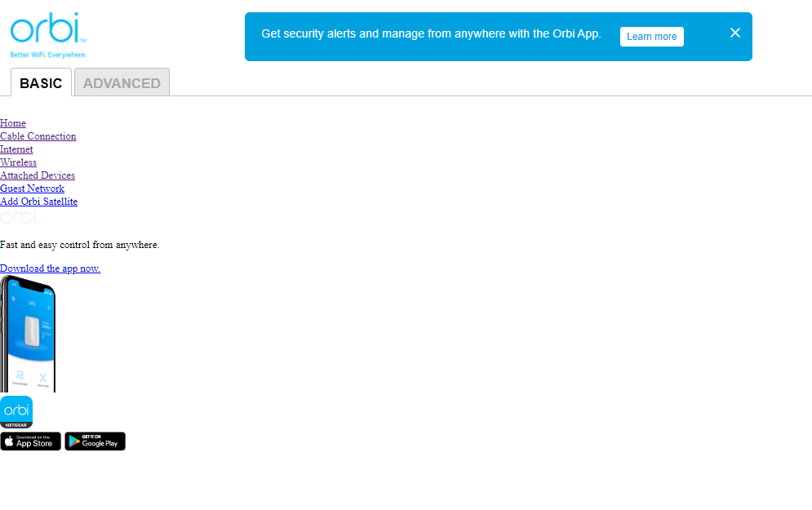Open Guest Network settings
The height and width of the screenshot is (510, 812).
point(32,188)
